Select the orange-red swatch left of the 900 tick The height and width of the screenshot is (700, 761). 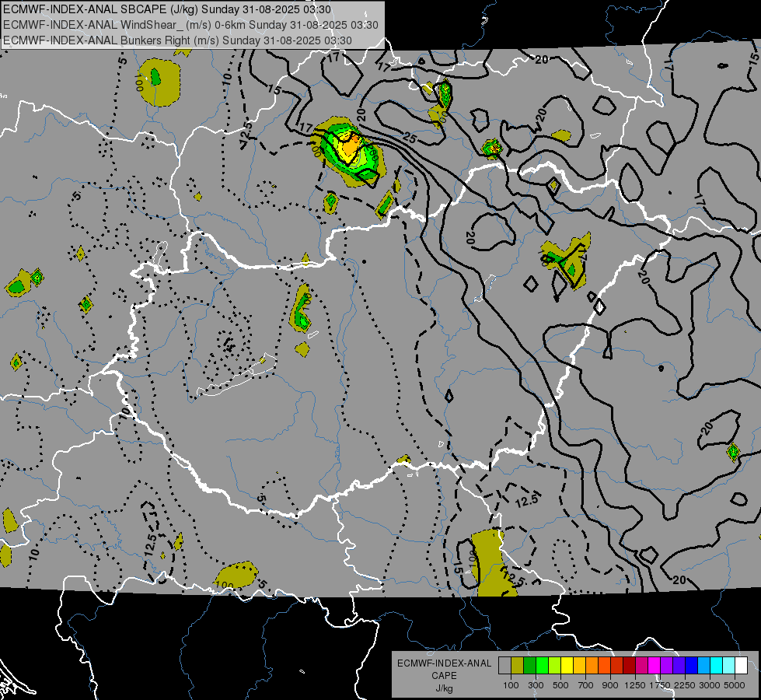click(x=604, y=665)
